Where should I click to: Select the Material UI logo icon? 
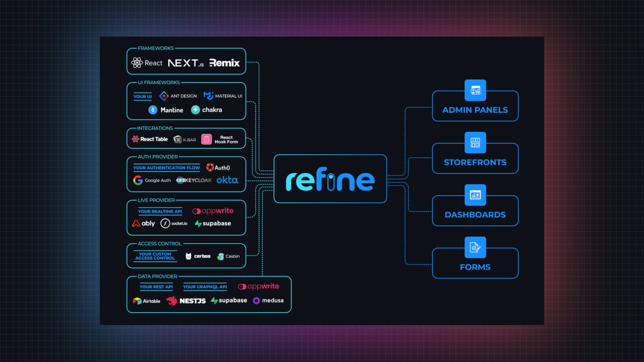point(208,95)
